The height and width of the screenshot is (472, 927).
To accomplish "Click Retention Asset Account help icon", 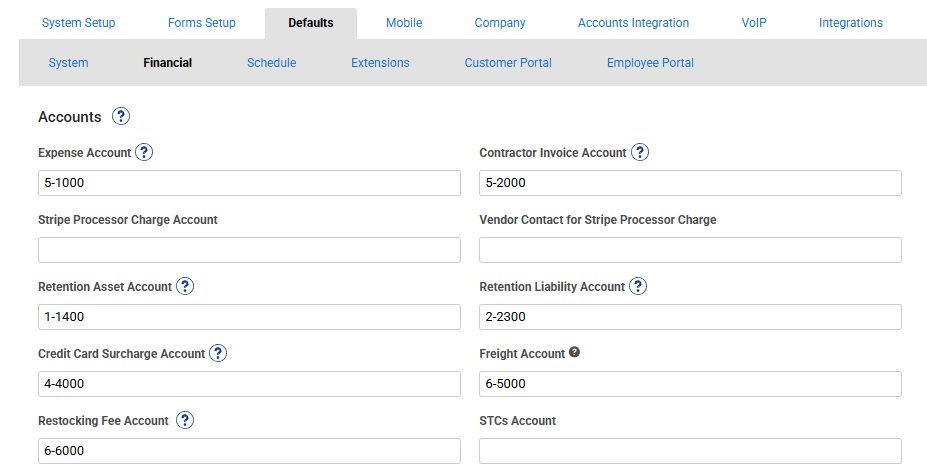I will point(185,287).
